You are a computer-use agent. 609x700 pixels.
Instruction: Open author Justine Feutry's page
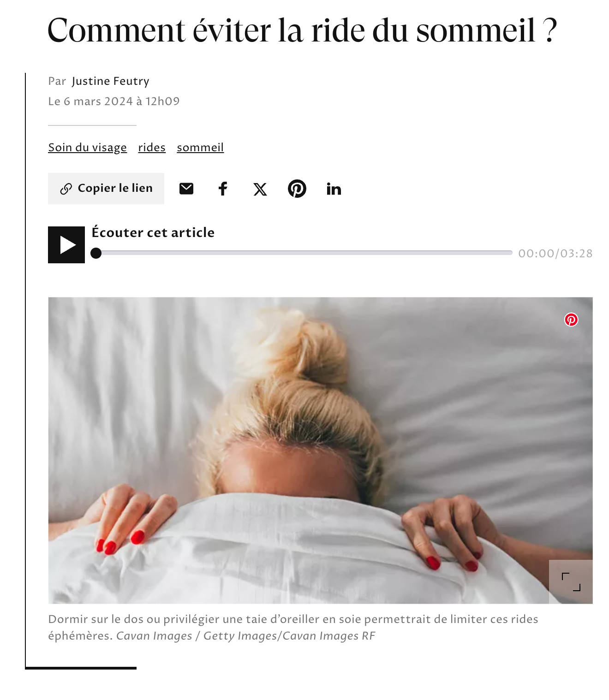coord(111,81)
